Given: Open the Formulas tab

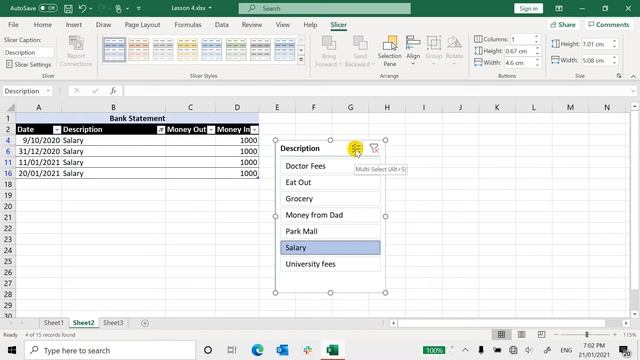Looking at the screenshot, I should pos(188,24).
